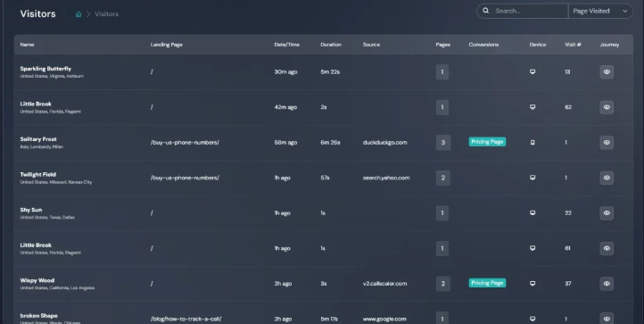Click the Conversions column header
The width and height of the screenshot is (644, 324).
coord(483,45)
